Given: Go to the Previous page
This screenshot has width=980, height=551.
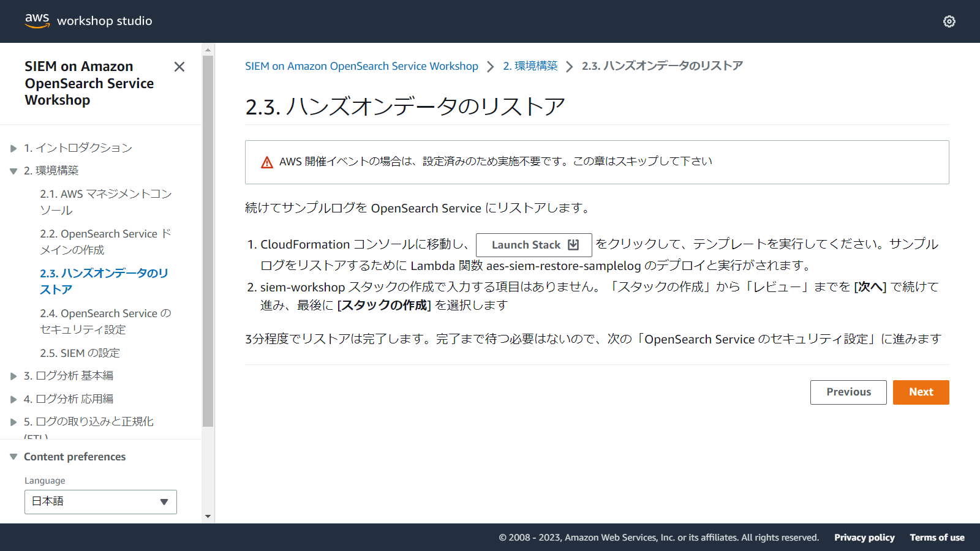Looking at the screenshot, I should pos(848,392).
